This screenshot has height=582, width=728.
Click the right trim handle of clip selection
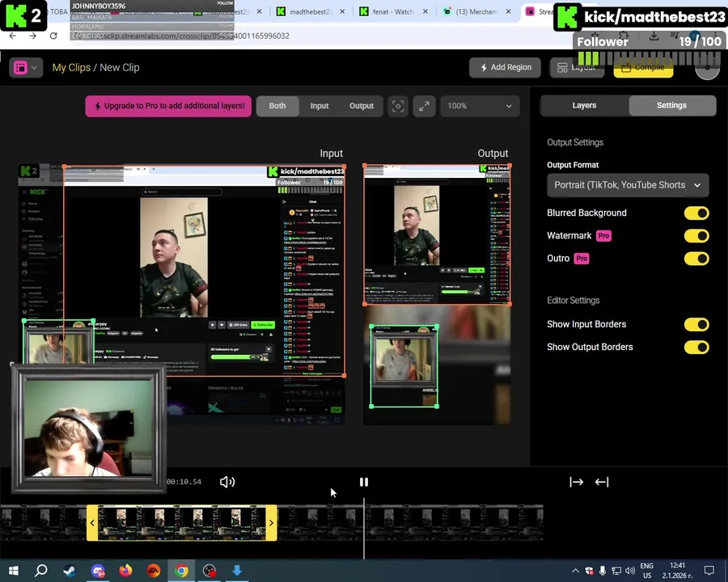(271, 523)
